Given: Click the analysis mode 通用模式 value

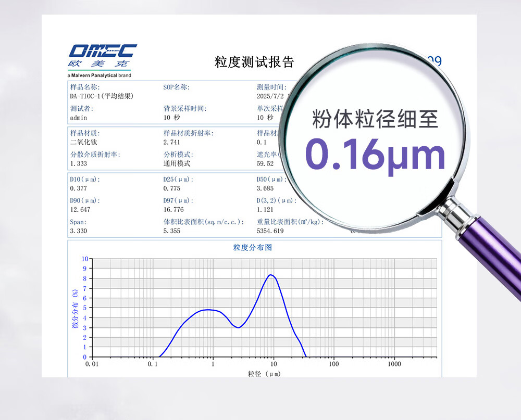Looking at the screenshot, I should (x=177, y=163).
